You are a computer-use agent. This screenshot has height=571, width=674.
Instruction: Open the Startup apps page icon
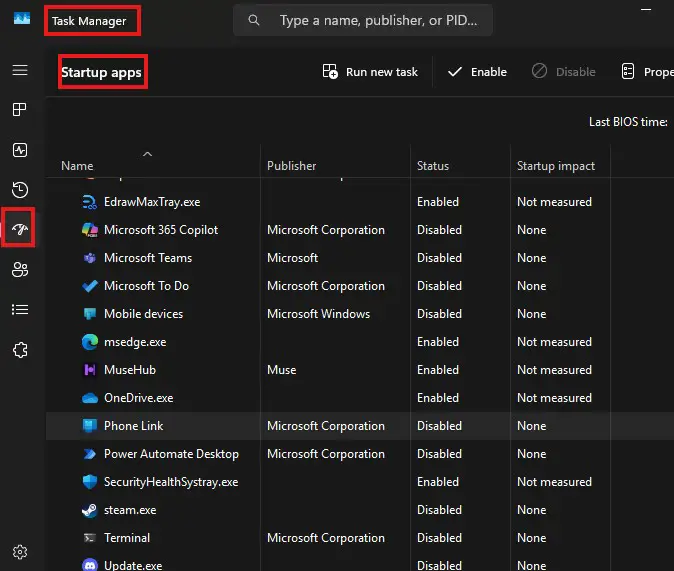pyautogui.click(x=20, y=229)
